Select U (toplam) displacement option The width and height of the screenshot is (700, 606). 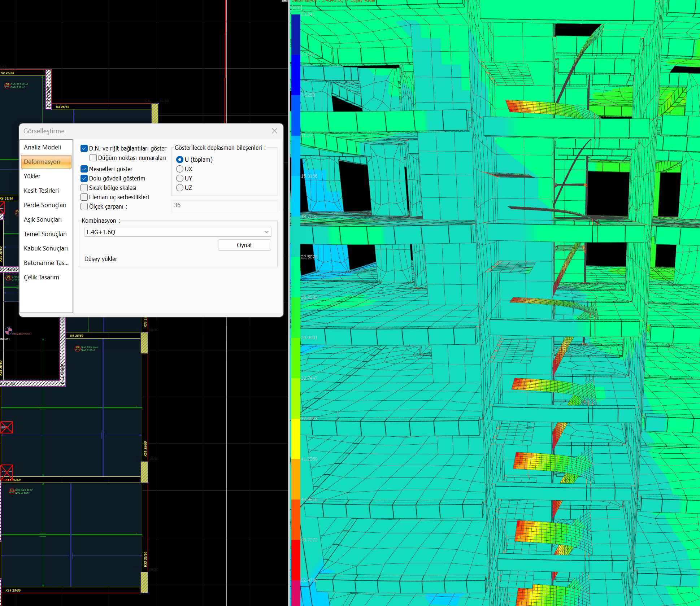point(180,160)
